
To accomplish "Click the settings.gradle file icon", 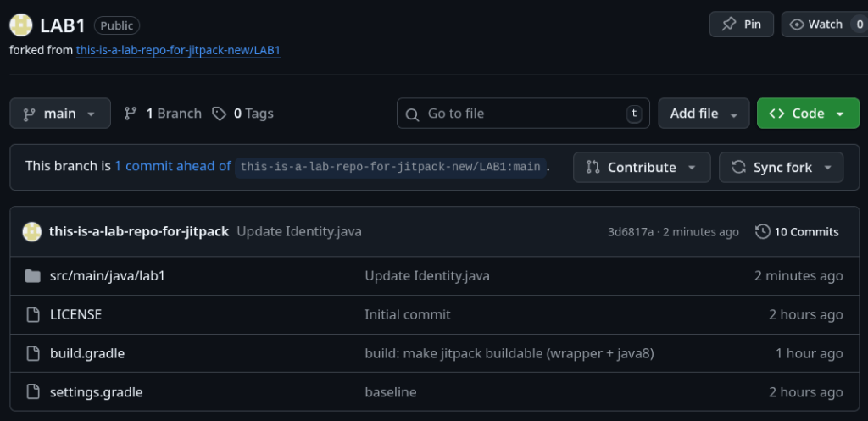I will click(x=33, y=392).
